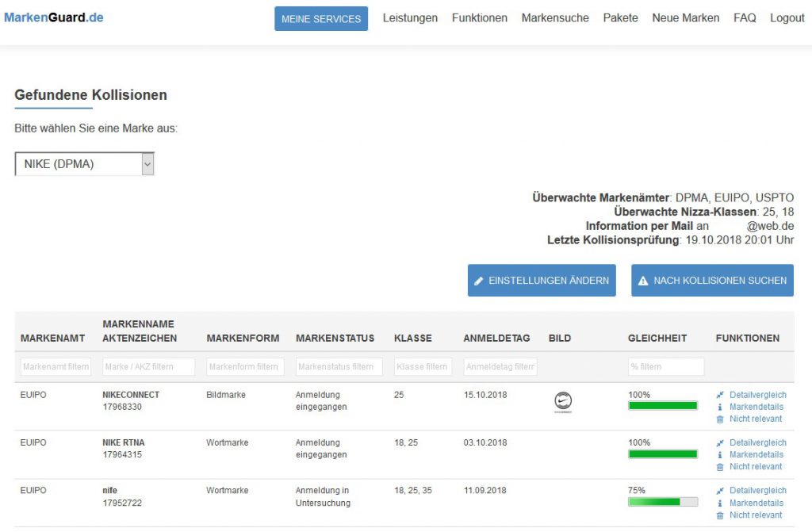The width and height of the screenshot is (812, 532).
Task: Open the NIKE (DPMA) brand dropdown
Action: point(84,163)
